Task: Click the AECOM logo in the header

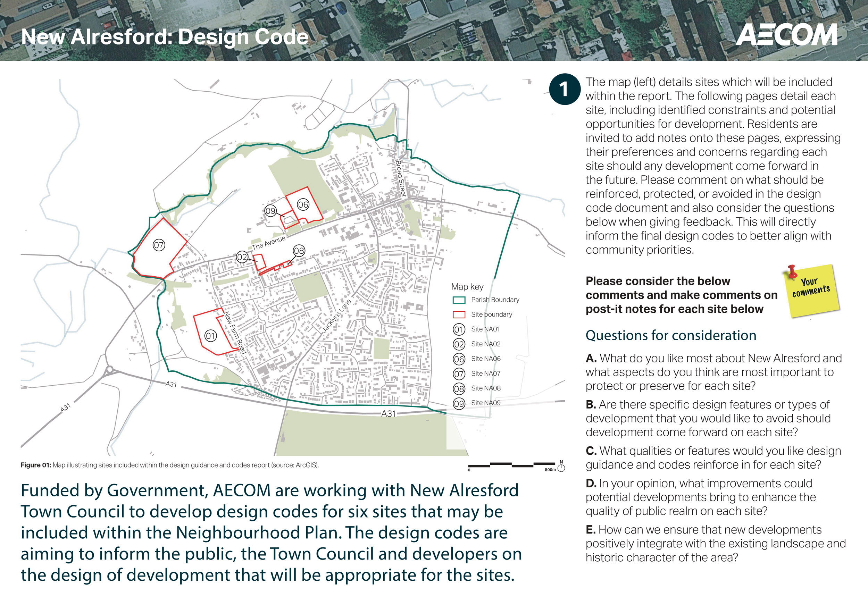Action: (786, 35)
